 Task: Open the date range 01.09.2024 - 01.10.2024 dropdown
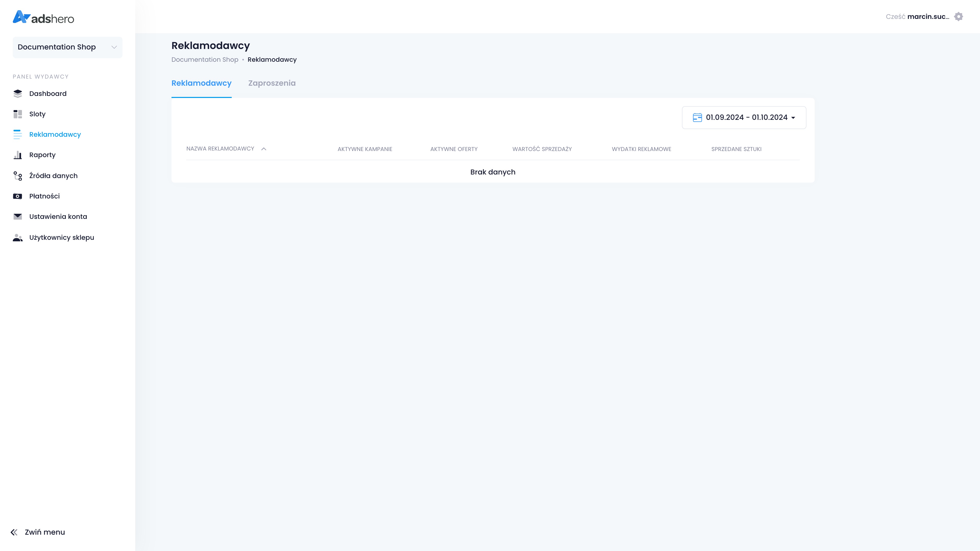coord(746,118)
